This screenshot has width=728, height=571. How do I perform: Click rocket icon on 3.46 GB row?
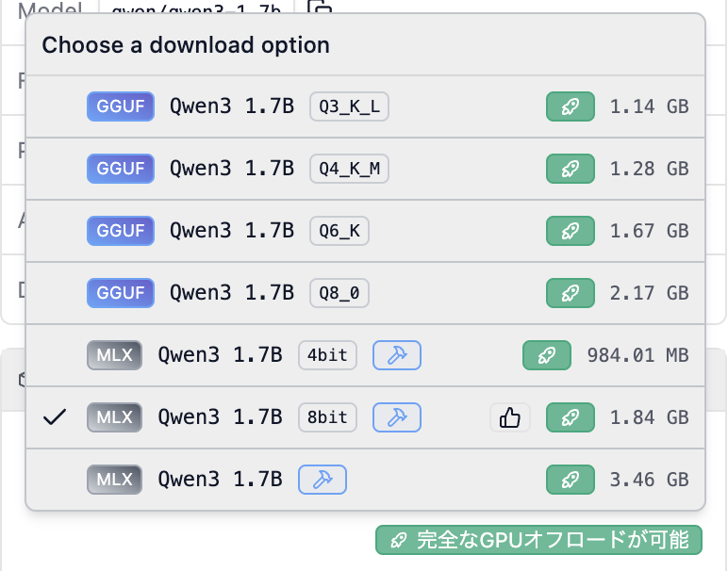tap(571, 480)
